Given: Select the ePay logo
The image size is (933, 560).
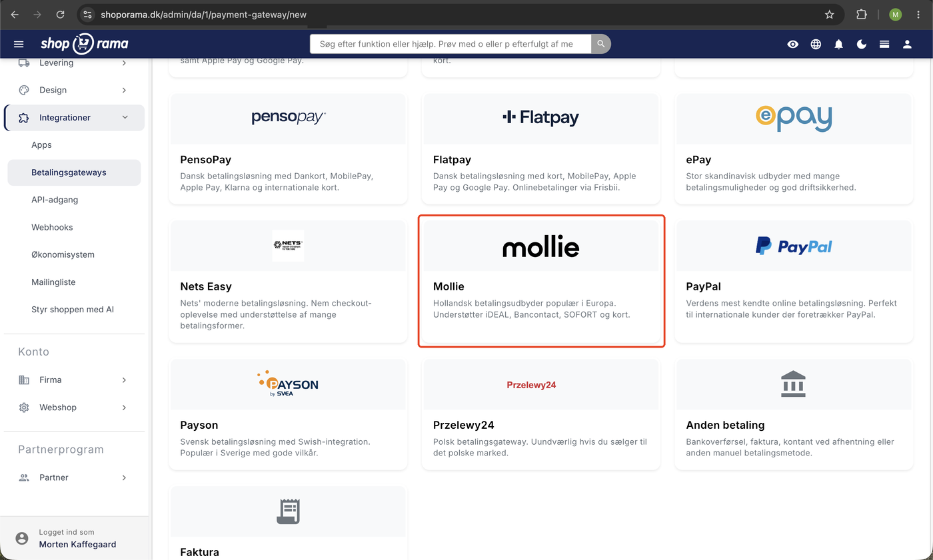Looking at the screenshot, I should tap(793, 118).
